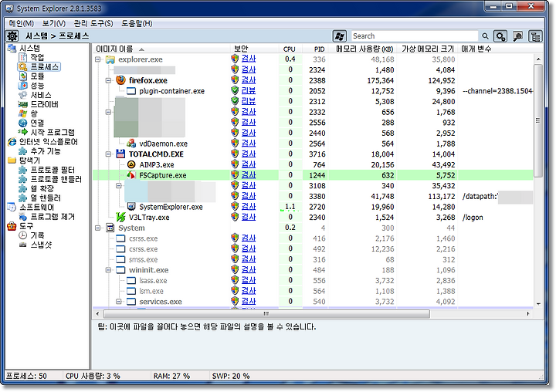This screenshot has width=556, height=392.
Task: Open 성능 in the sidebar
Action: point(37,86)
